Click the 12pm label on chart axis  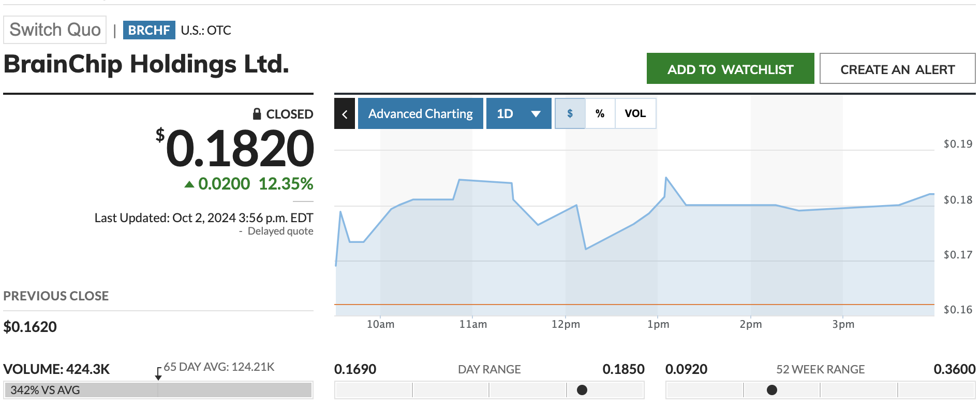click(x=566, y=324)
